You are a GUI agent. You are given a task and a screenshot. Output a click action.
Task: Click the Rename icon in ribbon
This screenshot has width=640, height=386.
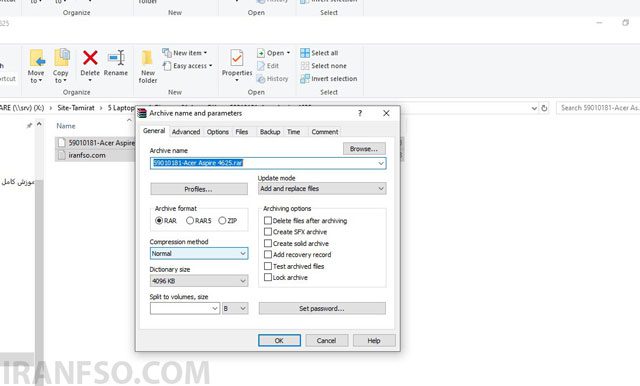pyautogui.click(x=116, y=58)
